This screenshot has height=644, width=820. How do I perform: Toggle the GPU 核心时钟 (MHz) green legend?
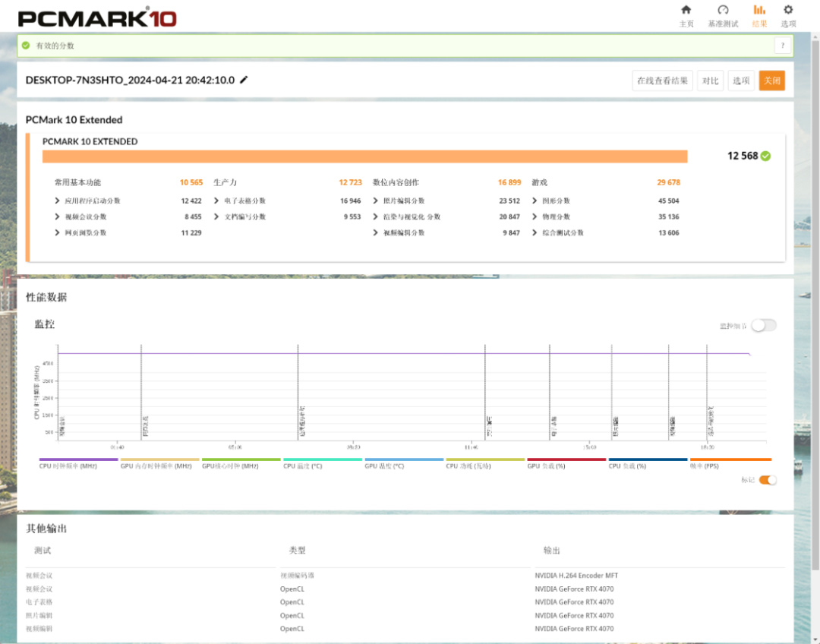point(241,463)
